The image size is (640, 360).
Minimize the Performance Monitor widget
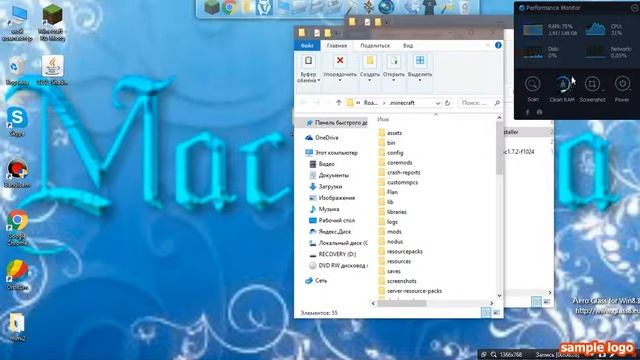click(x=635, y=8)
